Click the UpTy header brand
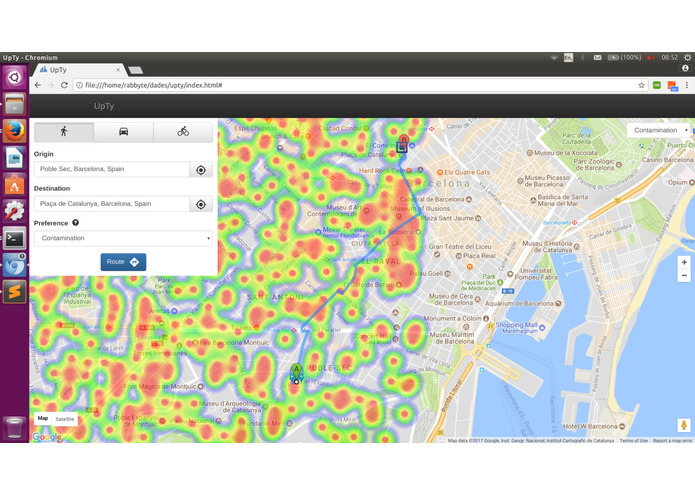Screen dimensions: 695x494 (x=104, y=106)
